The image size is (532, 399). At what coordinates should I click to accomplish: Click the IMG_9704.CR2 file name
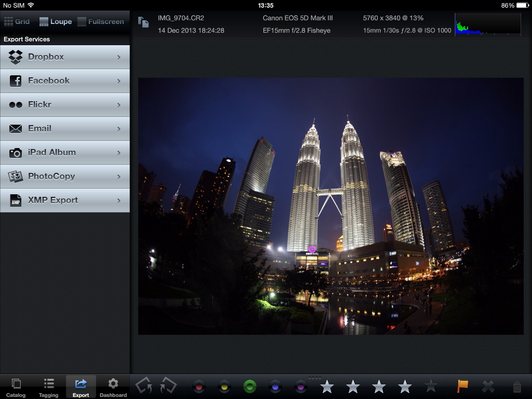(181, 18)
